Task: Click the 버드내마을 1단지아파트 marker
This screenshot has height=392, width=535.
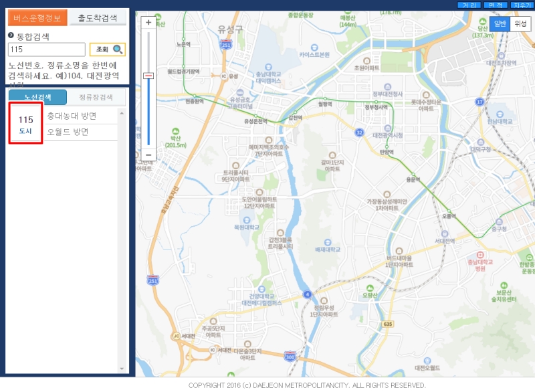Action: [x=399, y=251]
